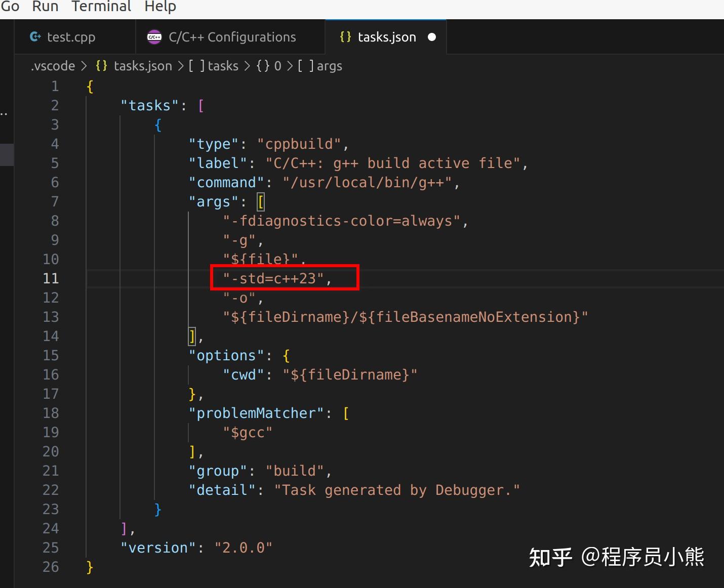
Task: Click the unsaved-changes dot on tasks.json tab
Action: point(432,37)
